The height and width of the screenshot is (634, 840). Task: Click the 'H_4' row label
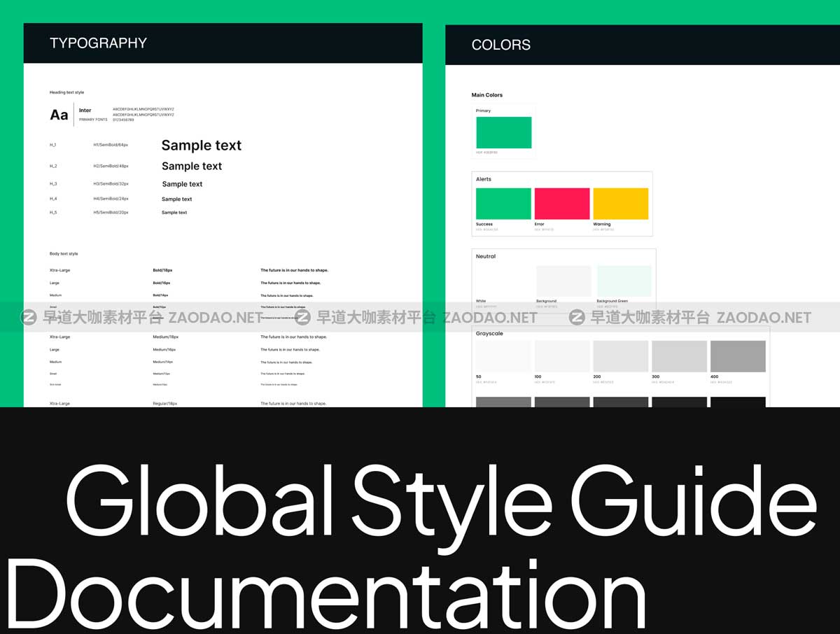[x=53, y=199]
